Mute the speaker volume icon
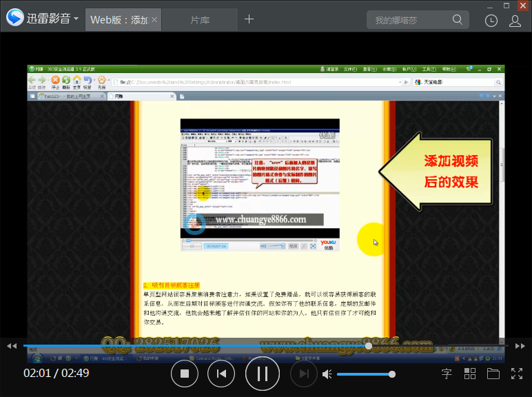This screenshot has height=397, width=532. point(327,374)
